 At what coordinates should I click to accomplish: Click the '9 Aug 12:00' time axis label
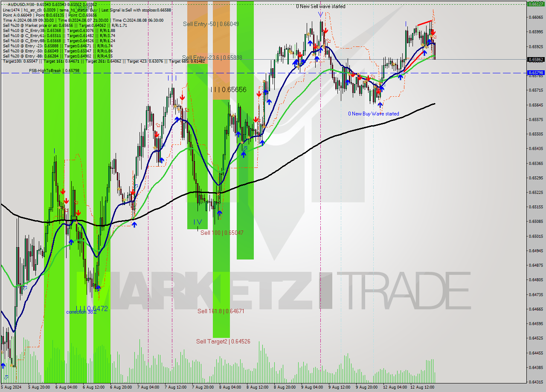point(340,387)
